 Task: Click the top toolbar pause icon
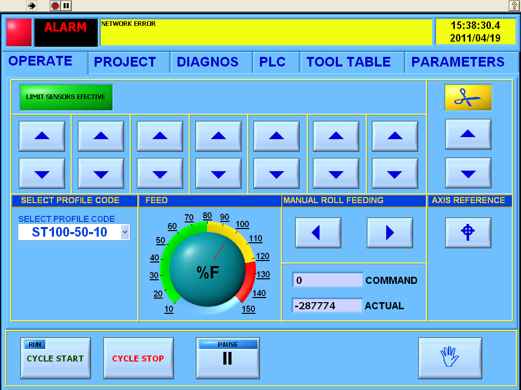tap(66, 5)
